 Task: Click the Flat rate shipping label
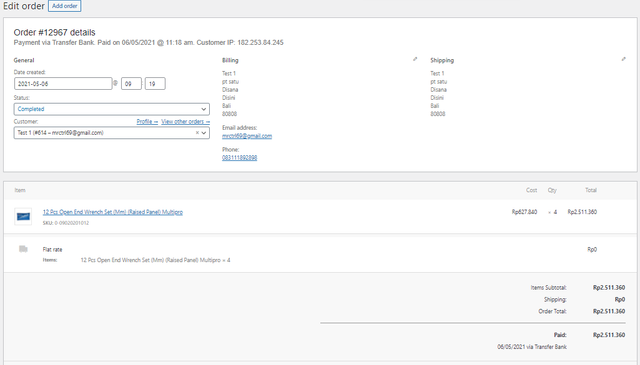pyautogui.click(x=53, y=249)
